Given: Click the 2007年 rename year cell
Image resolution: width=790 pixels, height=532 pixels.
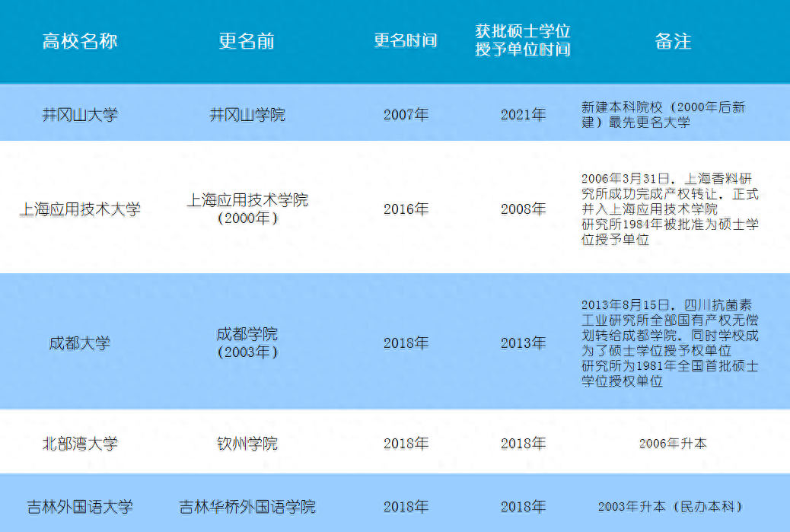Looking at the screenshot, I should (x=406, y=115).
